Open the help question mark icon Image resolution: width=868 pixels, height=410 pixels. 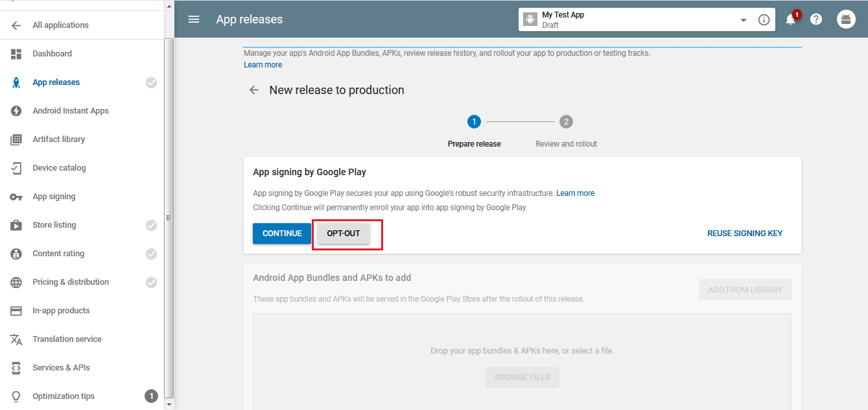click(x=816, y=19)
